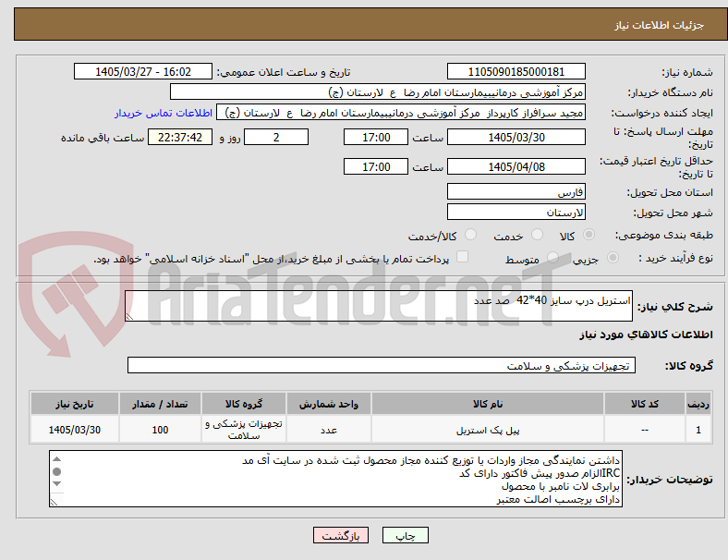The height and width of the screenshot is (560, 728).
Task: Click the توضیحات خریدار notes textarea
Action: coord(335,479)
